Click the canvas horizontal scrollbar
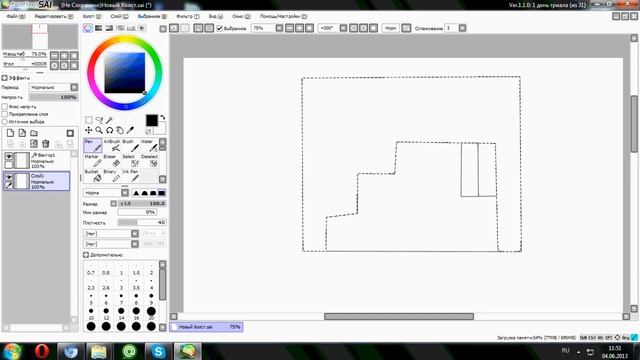 pos(399,316)
